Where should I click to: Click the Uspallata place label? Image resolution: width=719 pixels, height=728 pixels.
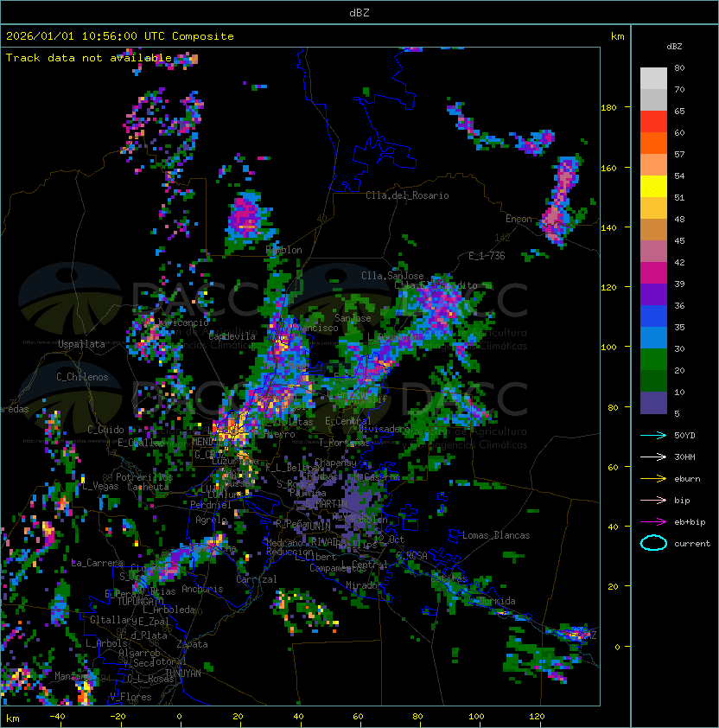coord(82,344)
